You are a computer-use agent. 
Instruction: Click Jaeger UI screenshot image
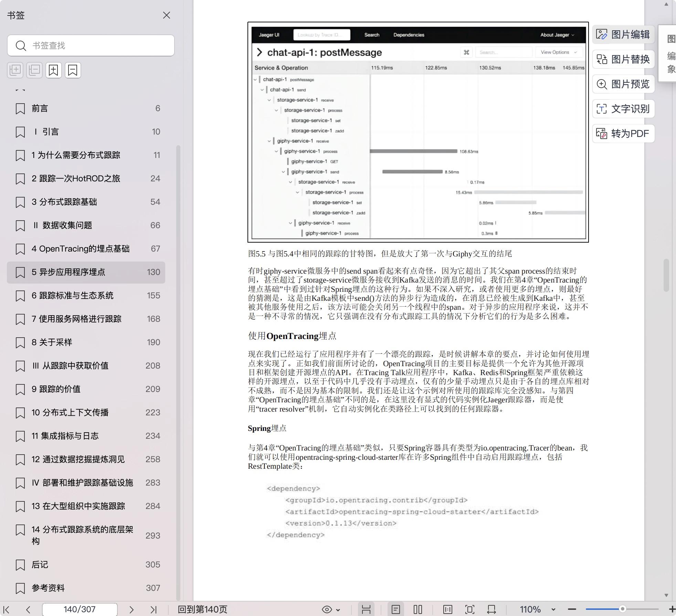coord(418,132)
